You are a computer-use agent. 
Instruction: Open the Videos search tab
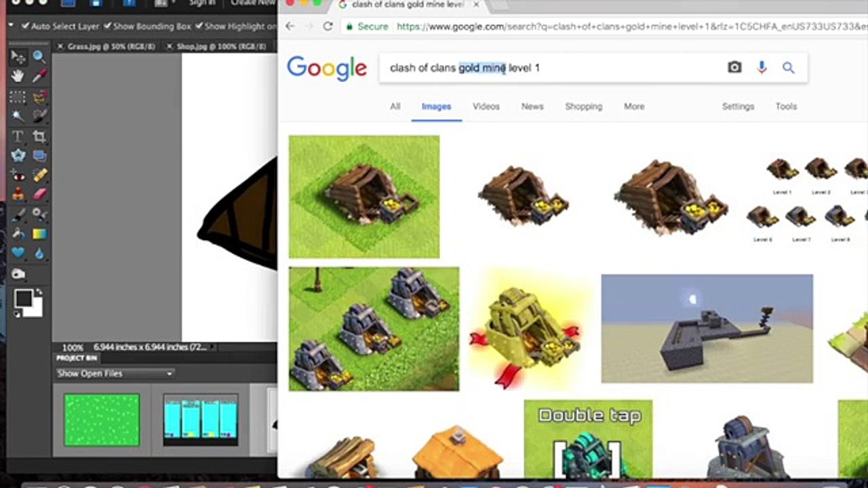(x=486, y=106)
